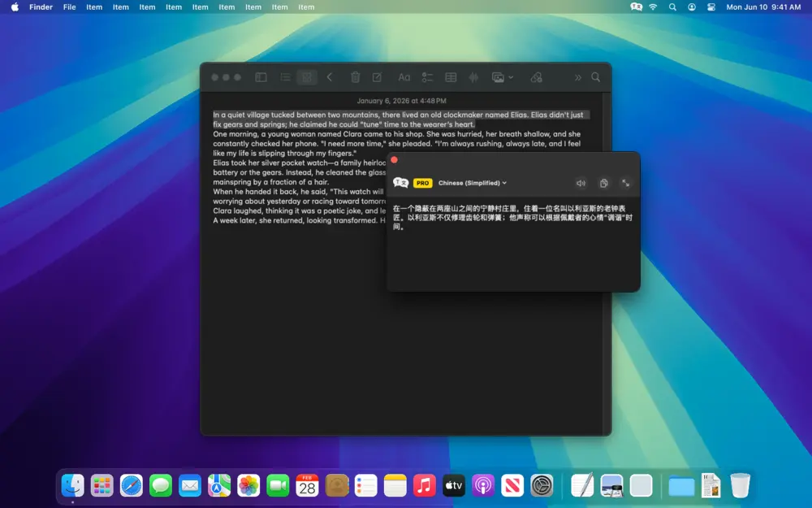Open the File menu
Viewport: 812px width, 508px height.
(69, 7)
